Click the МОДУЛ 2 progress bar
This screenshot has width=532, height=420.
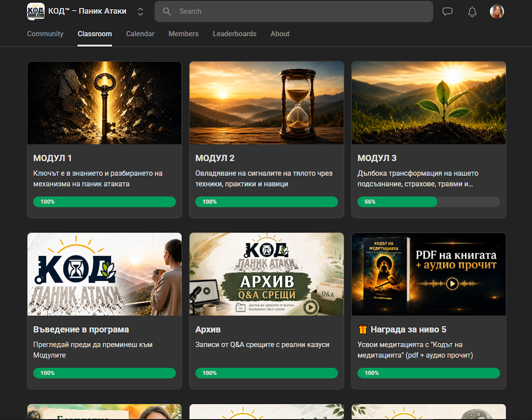(266, 202)
